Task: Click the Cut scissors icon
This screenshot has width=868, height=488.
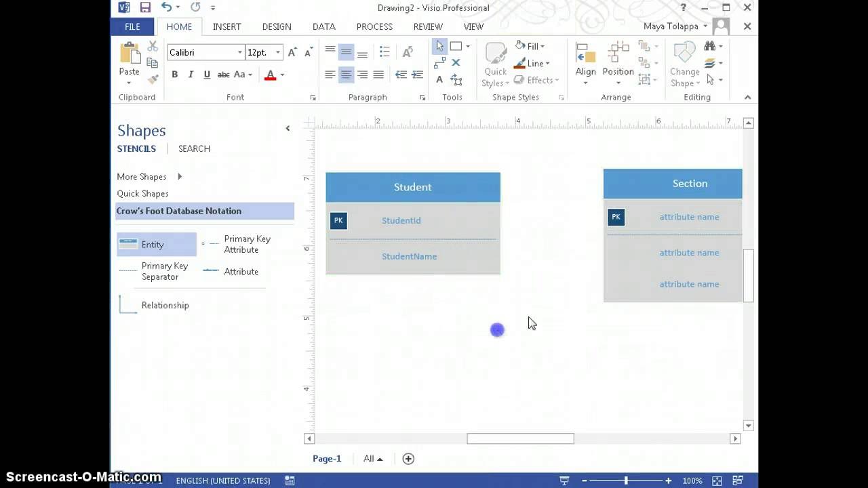Action: 153,47
